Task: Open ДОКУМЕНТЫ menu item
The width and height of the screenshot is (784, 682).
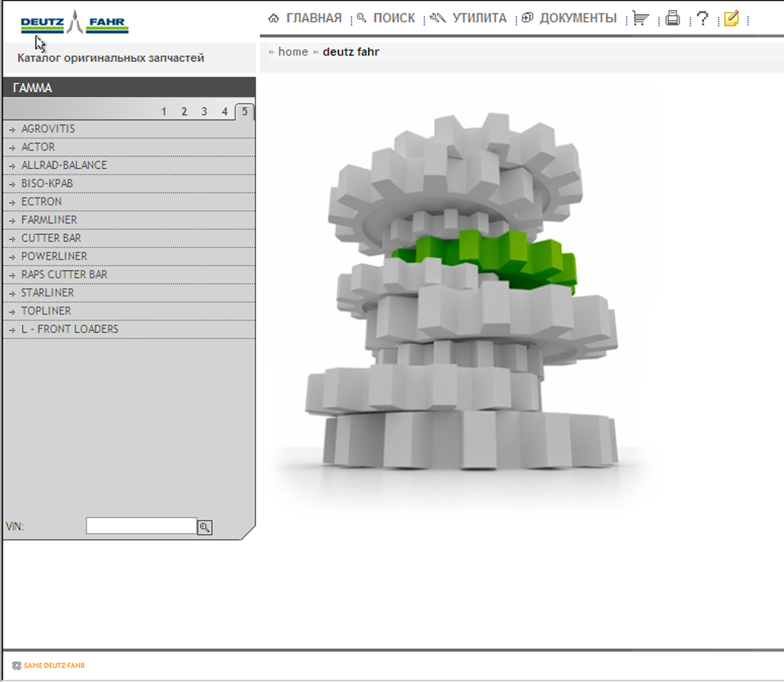Action: coord(570,19)
